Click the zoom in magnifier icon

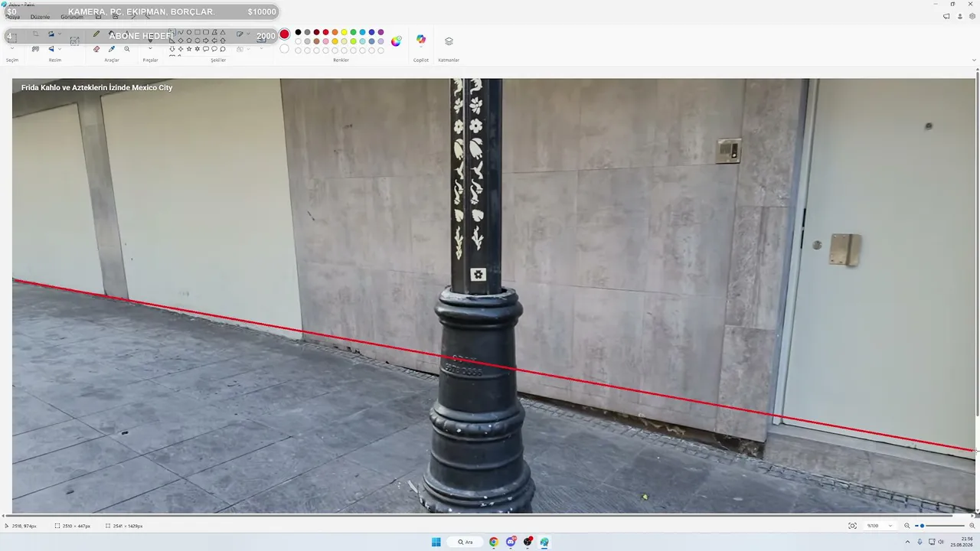click(x=972, y=526)
